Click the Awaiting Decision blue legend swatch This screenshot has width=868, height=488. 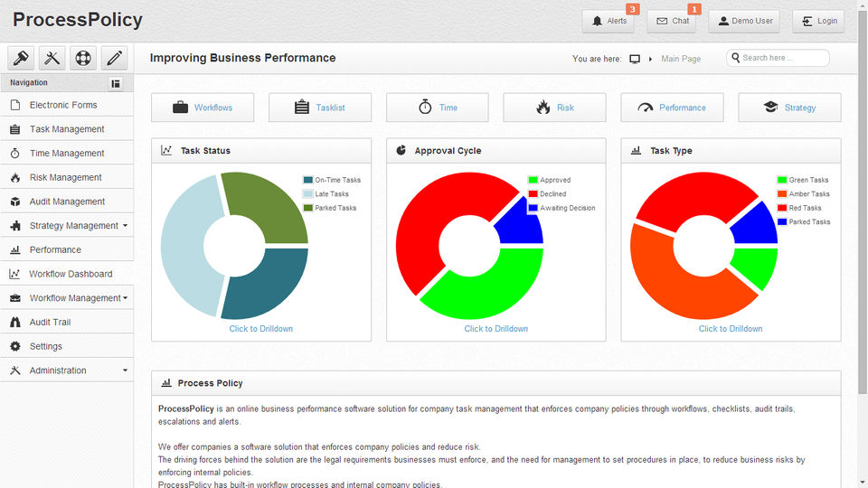point(533,208)
